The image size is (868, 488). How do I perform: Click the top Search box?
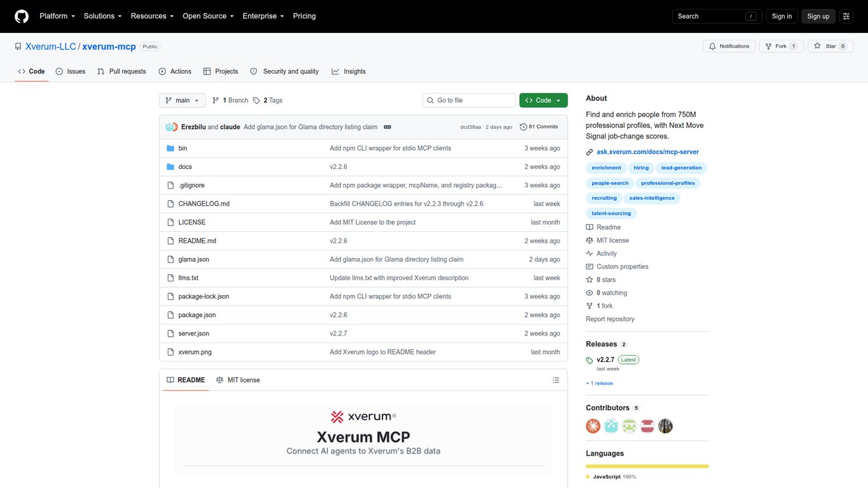click(717, 17)
